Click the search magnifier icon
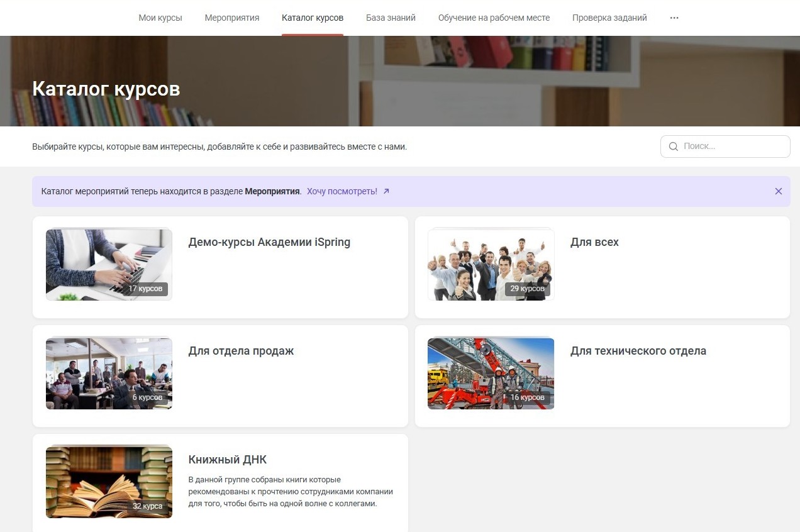The image size is (800, 532). pyautogui.click(x=673, y=147)
